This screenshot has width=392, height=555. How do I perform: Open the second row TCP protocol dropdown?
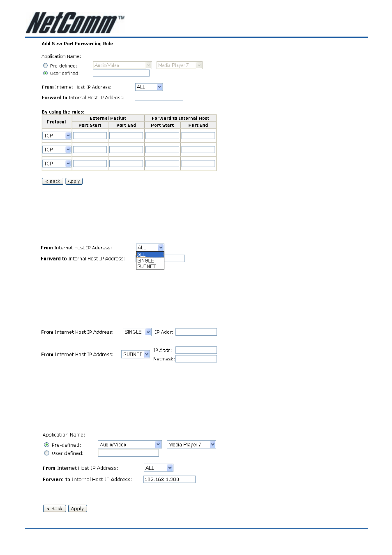(57, 149)
